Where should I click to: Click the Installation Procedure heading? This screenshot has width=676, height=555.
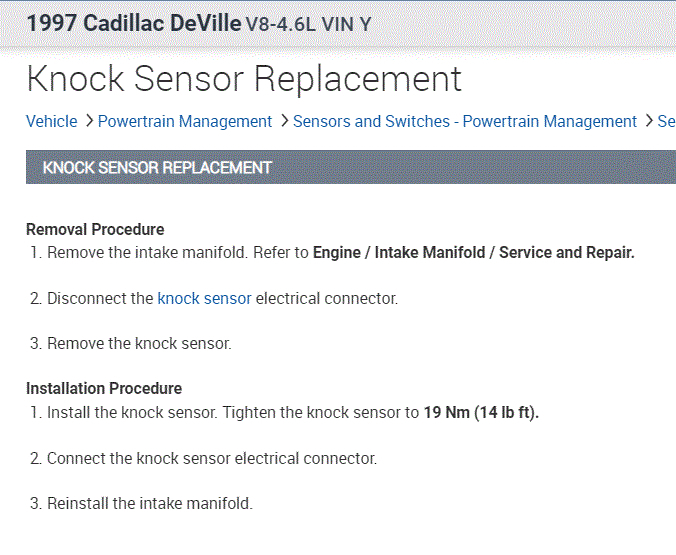(x=104, y=388)
